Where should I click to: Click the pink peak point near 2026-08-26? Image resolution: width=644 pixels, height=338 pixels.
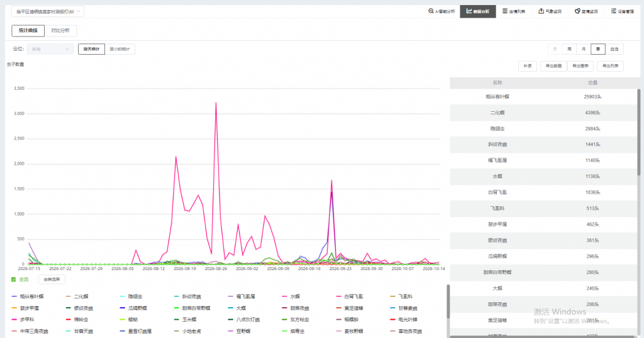(216, 104)
